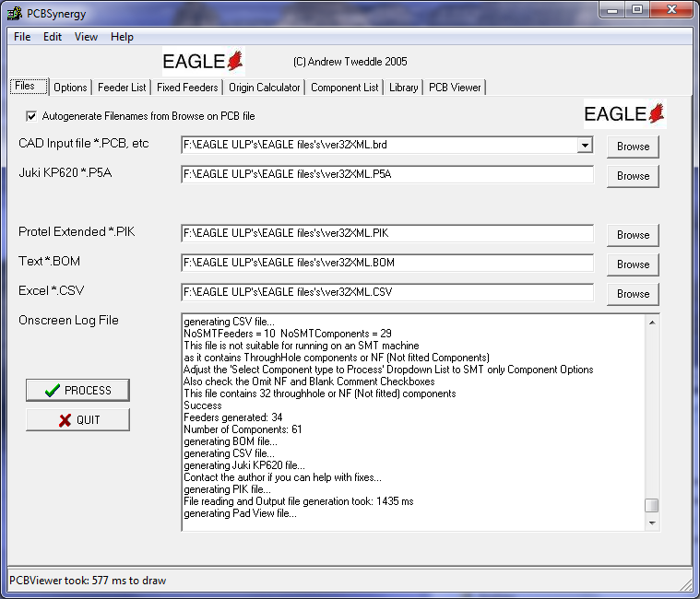
Task: Open the Edit menu
Action: 53,37
